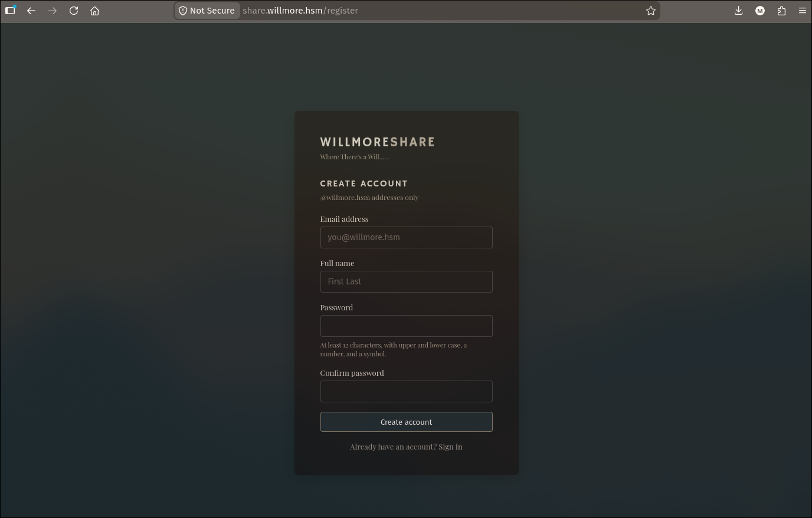
Task: Focus the Confirm password field
Action: click(406, 391)
